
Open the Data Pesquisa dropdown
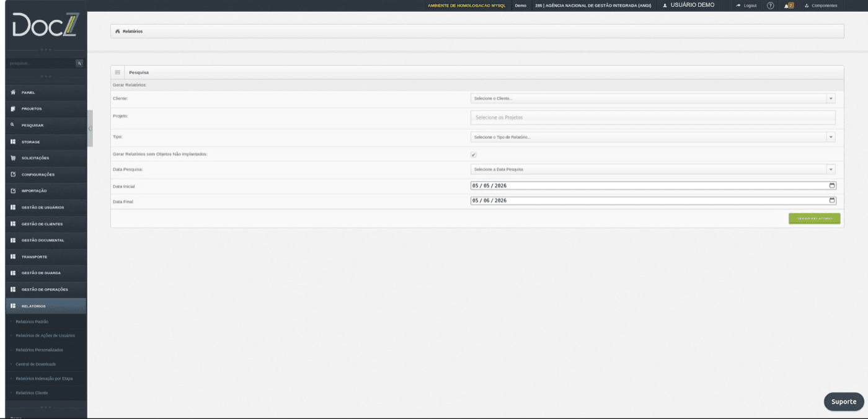tap(653, 169)
